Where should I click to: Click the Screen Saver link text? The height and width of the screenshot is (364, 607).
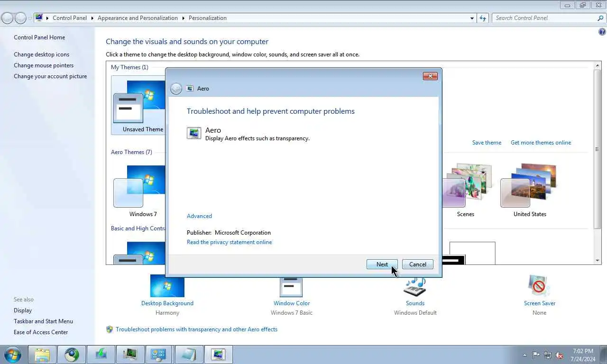pos(540,303)
